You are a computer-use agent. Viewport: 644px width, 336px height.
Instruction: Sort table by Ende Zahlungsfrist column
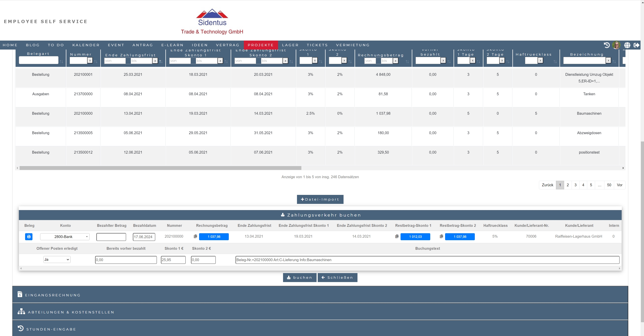coord(161,61)
